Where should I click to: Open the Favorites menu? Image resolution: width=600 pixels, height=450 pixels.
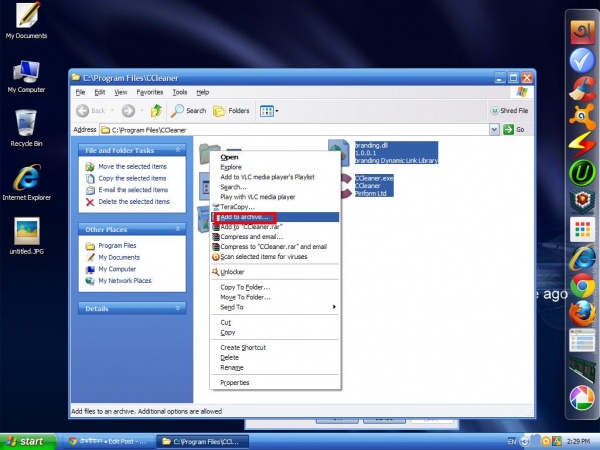pyautogui.click(x=150, y=92)
